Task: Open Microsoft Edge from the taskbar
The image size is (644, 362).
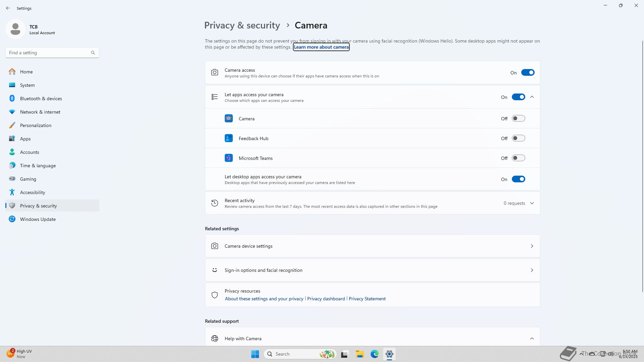Action: tap(374, 354)
